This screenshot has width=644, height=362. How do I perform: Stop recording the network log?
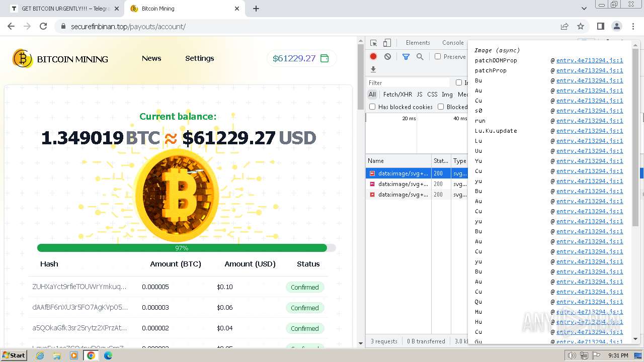pyautogui.click(x=373, y=57)
